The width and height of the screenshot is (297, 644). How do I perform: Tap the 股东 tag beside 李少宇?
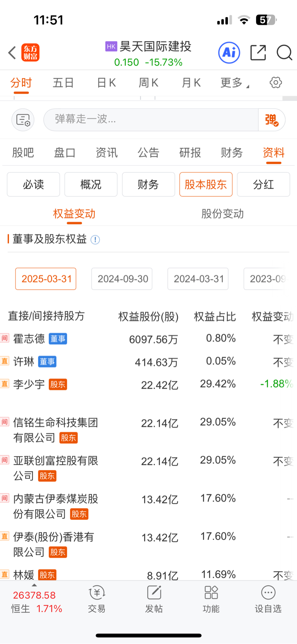(x=58, y=385)
